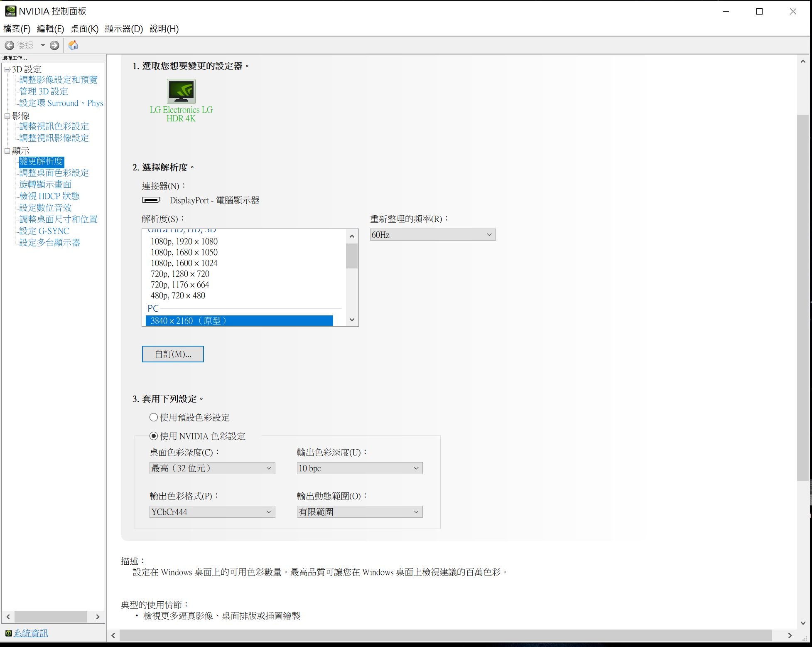Click the Back arrow icon in toolbar
This screenshot has height=647, width=812.
(10, 45)
